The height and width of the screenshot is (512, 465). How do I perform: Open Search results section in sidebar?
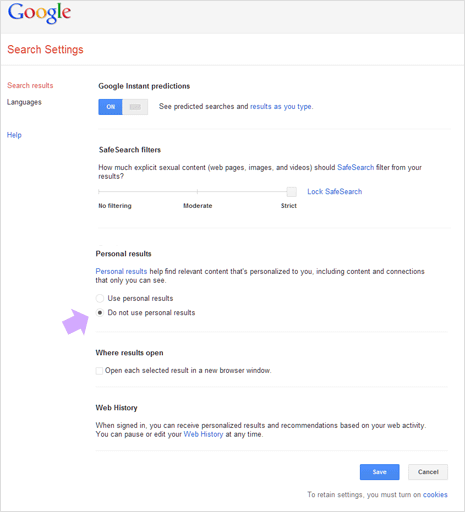point(30,85)
